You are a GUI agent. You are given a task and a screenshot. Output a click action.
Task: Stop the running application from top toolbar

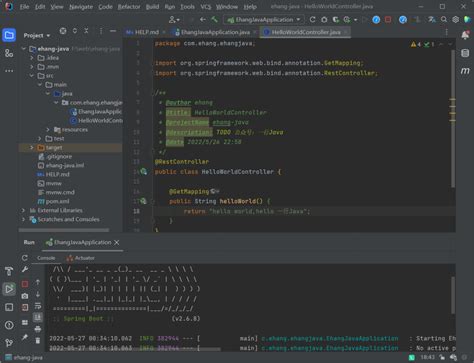[388, 20]
